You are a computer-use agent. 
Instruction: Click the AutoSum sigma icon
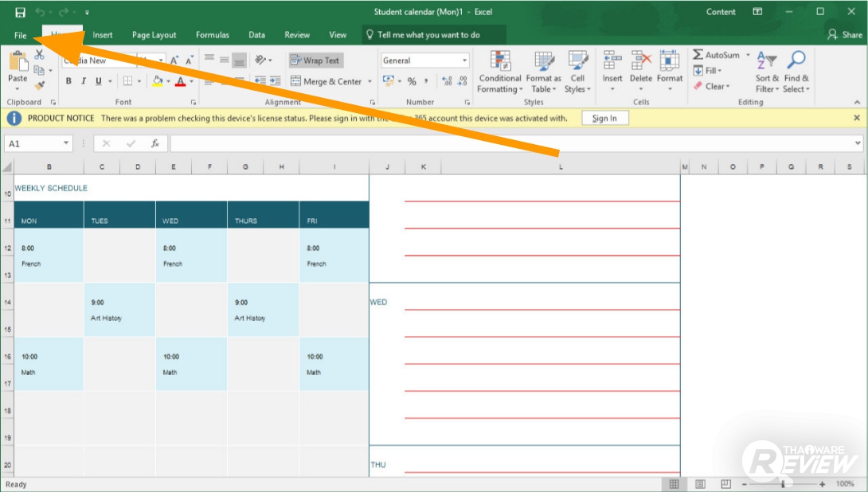point(698,55)
